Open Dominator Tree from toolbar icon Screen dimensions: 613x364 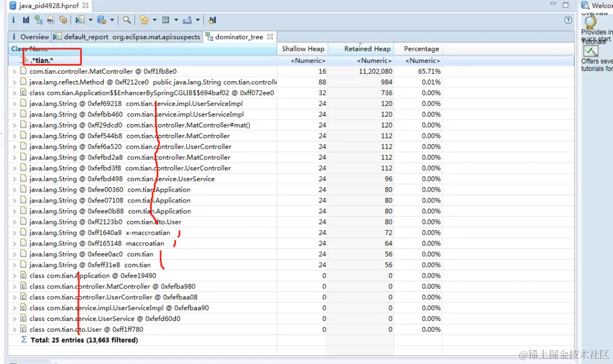click(x=39, y=20)
